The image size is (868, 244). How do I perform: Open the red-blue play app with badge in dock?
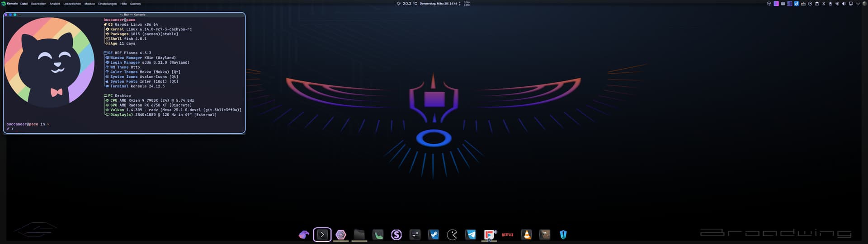point(490,235)
